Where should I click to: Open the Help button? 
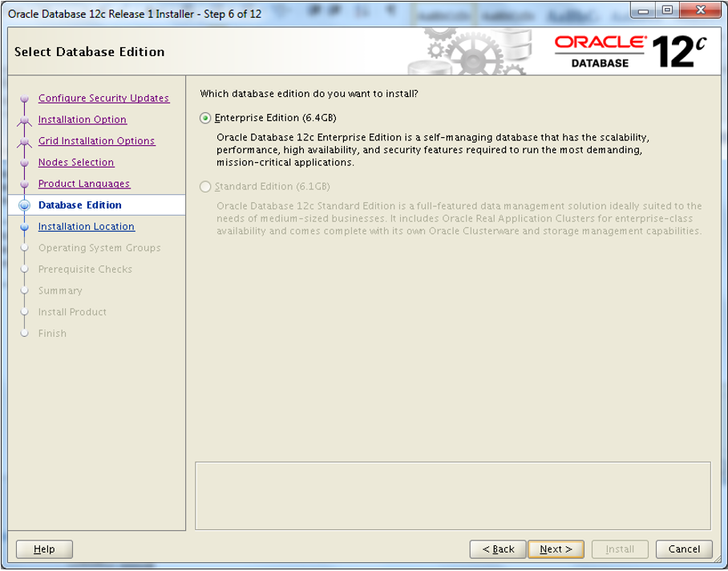(45, 549)
